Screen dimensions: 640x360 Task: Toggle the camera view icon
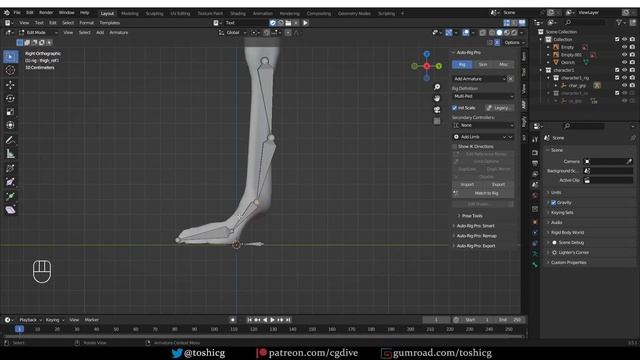pos(437,110)
